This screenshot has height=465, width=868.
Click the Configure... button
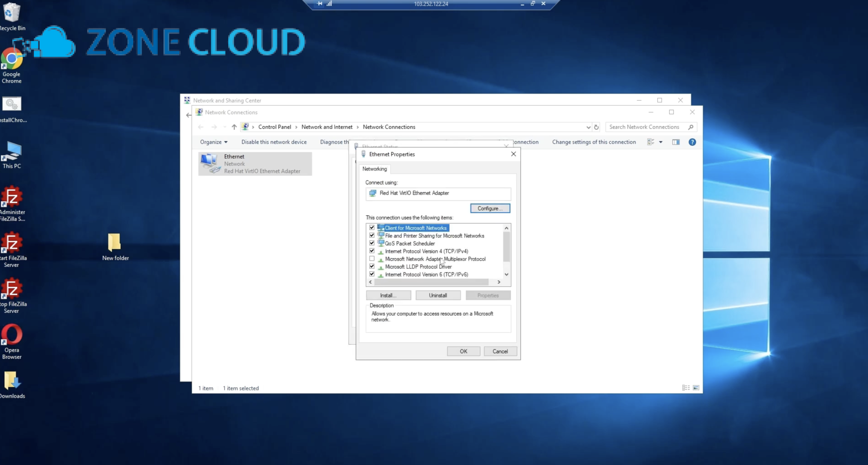pyautogui.click(x=490, y=208)
